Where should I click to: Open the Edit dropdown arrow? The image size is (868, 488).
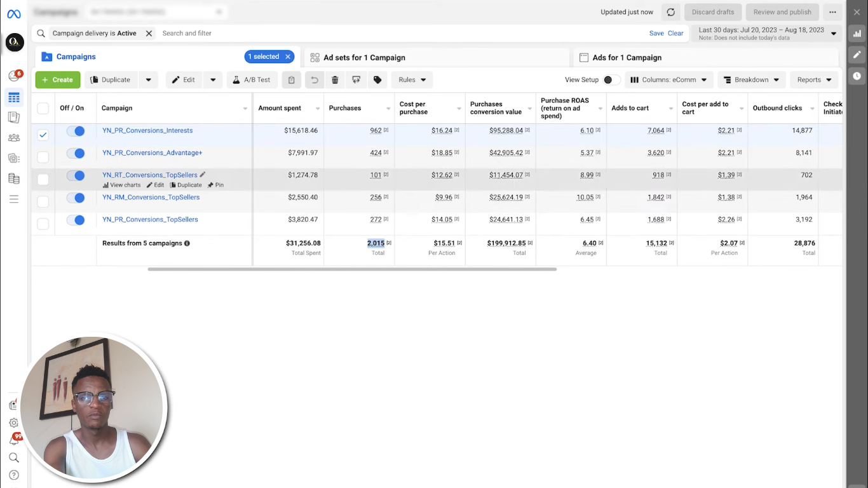213,80
